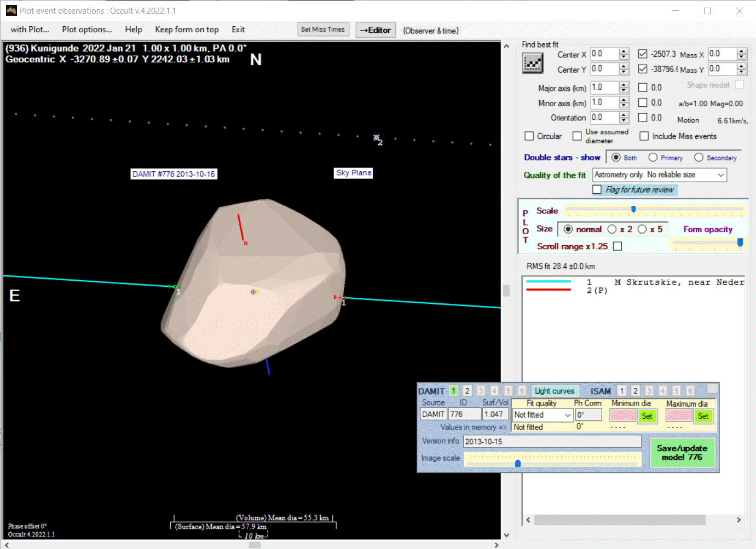Click the Set Miss Times button
The height and width of the screenshot is (549, 756).
point(323,30)
